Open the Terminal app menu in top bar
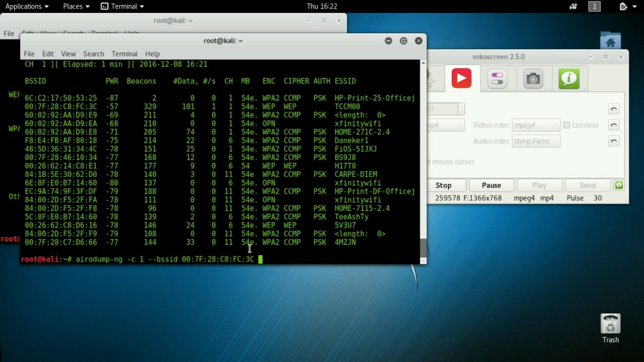The image size is (644, 362). pyautogui.click(x=123, y=7)
